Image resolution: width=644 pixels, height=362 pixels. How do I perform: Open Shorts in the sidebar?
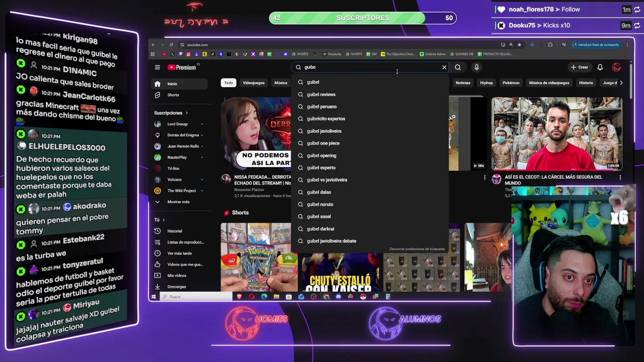pyautogui.click(x=180, y=95)
